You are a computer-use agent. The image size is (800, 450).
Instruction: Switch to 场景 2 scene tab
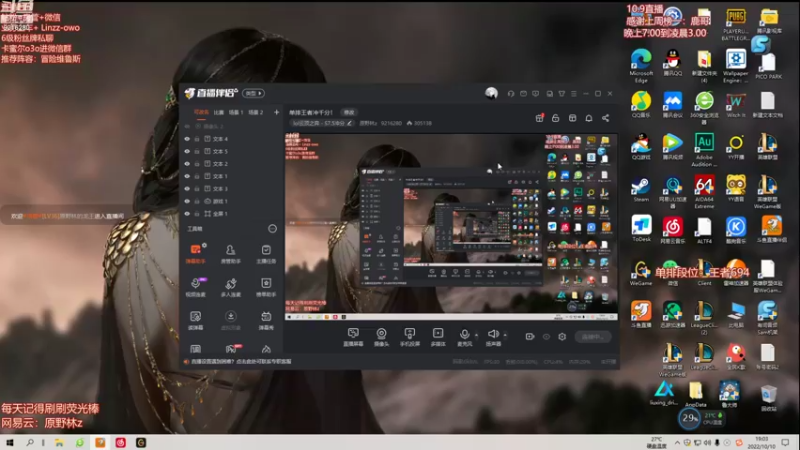tap(256, 112)
